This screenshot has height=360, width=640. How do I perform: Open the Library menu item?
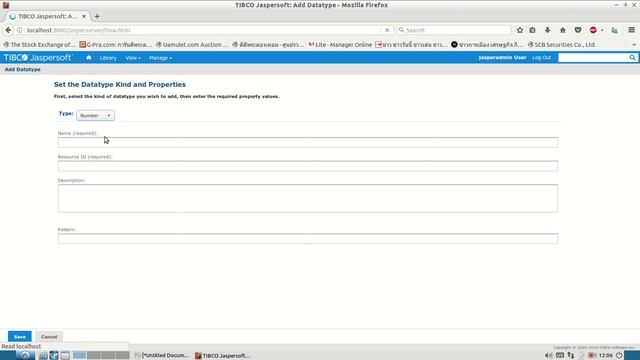click(x=108, y=58)
